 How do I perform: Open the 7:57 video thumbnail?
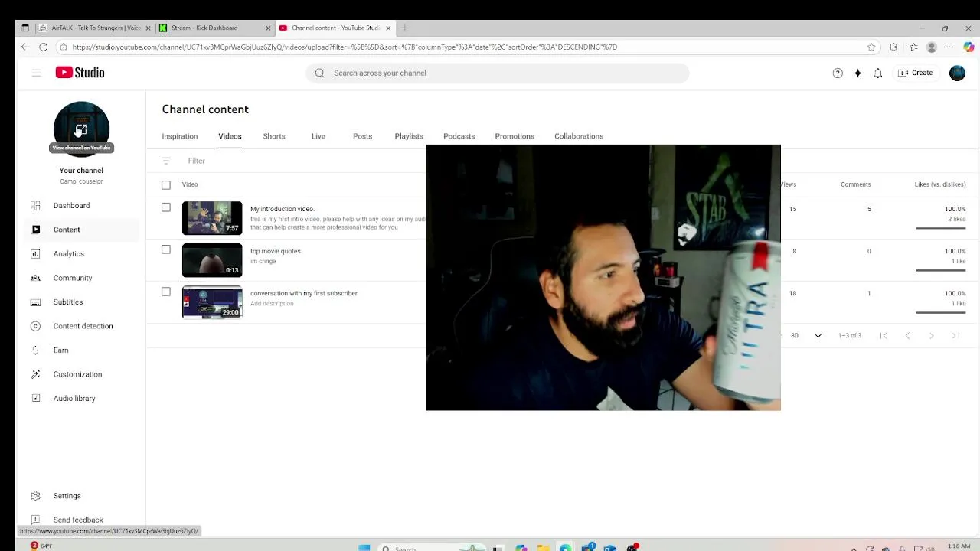[x=212, y=218]
